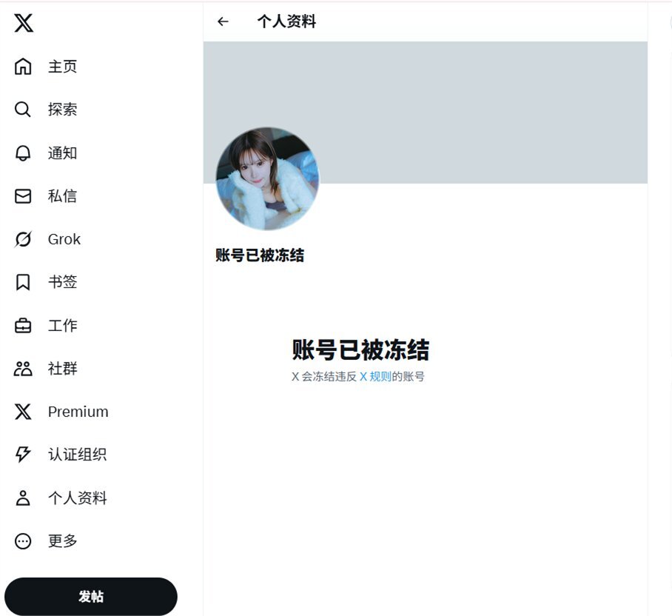Open the Home (主页) house icon
This screenshot has width=672, height=616.
23,67
